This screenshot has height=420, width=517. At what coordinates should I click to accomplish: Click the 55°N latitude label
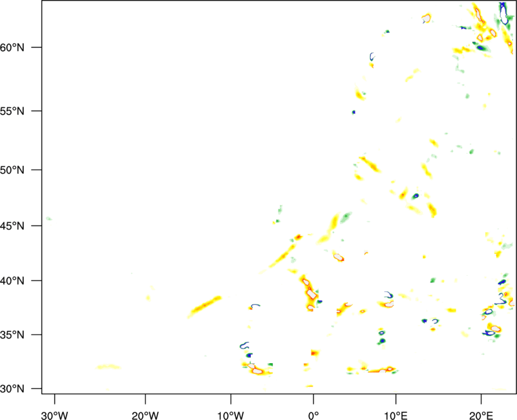(12, 111)
